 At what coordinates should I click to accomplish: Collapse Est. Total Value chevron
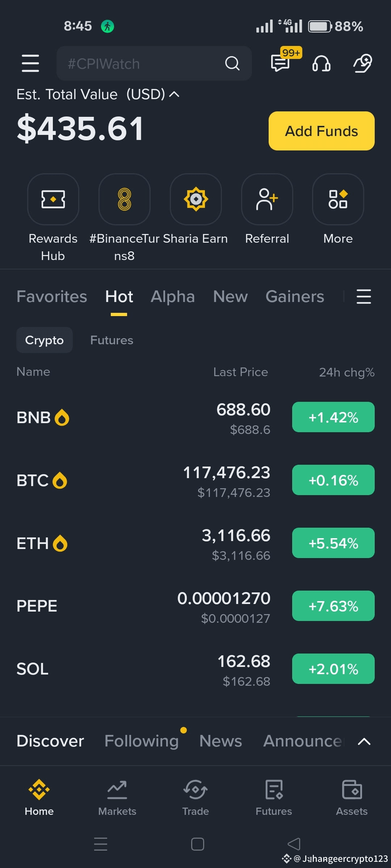174,94
